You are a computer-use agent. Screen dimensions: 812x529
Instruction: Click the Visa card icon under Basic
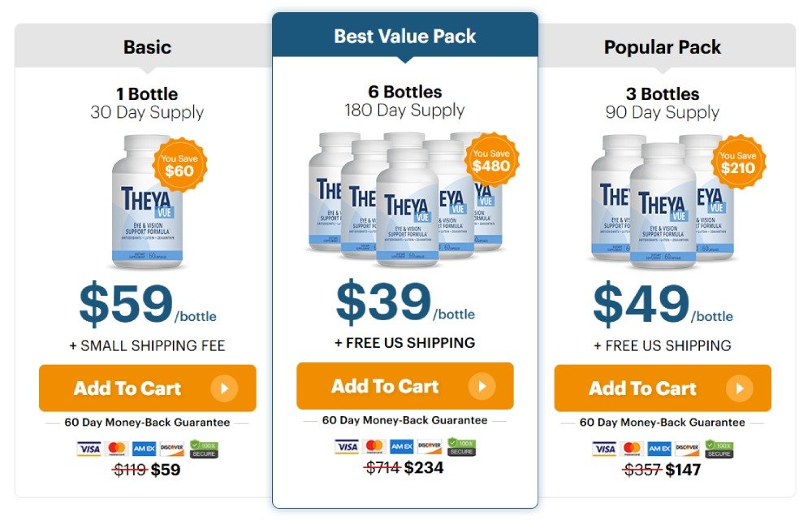tap(89, 449)
